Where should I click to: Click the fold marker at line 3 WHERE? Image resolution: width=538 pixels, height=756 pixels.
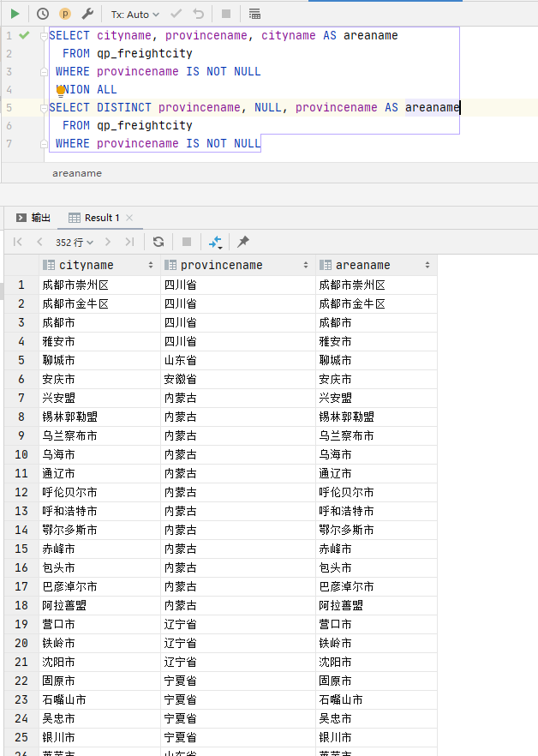tap(44, 72)
